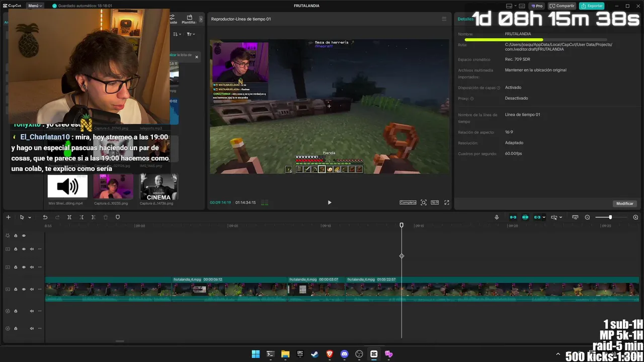Open more options on the main video track
Screen dimensions: 644x362
coord(40,289)
